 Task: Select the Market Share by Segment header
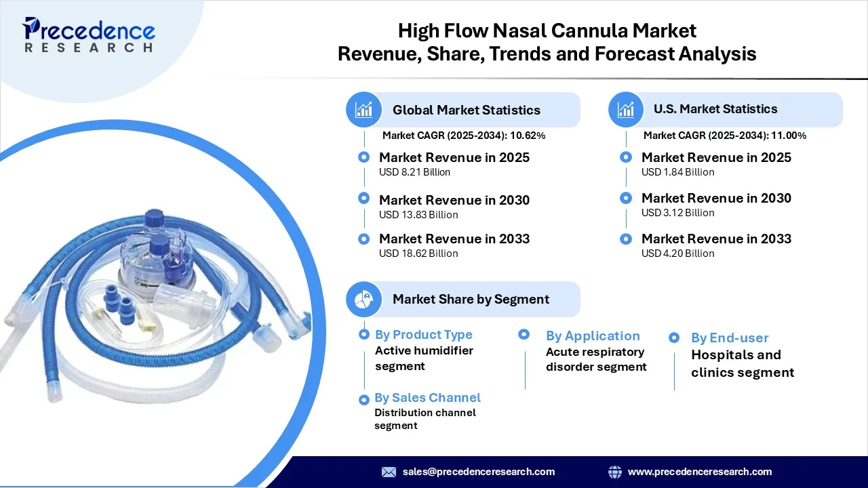(471, 299)
